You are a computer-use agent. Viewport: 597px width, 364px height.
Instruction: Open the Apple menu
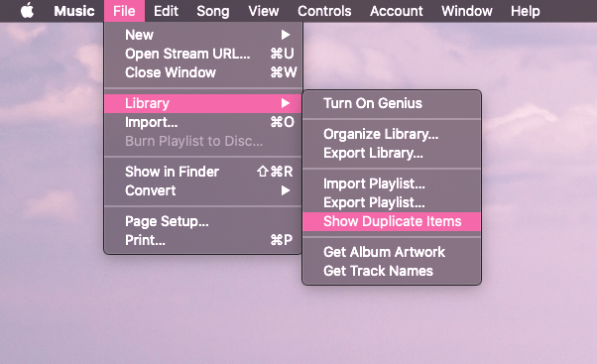pyautogui.click(x=27, y=11)
